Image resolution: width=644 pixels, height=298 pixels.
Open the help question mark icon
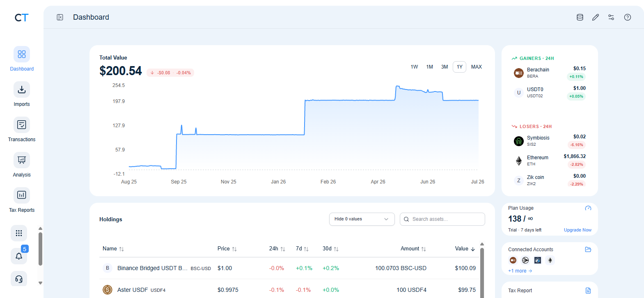(628, 17)
